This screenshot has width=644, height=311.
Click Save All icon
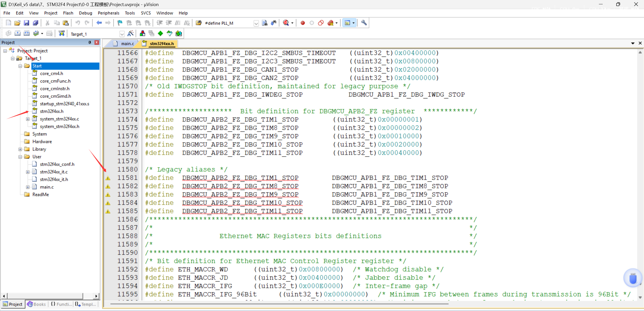(36, 23)
